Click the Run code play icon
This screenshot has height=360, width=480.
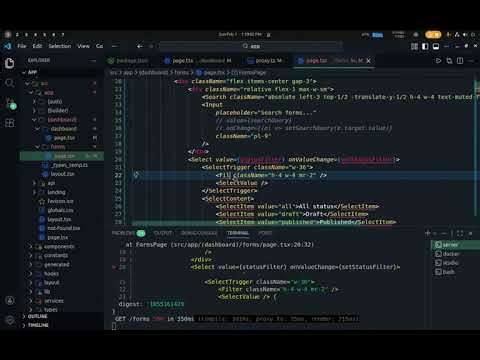439,60
